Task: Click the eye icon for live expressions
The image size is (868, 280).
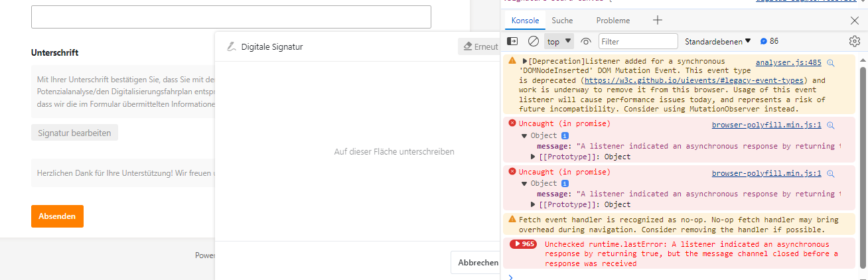Action: tap(585, 41)
